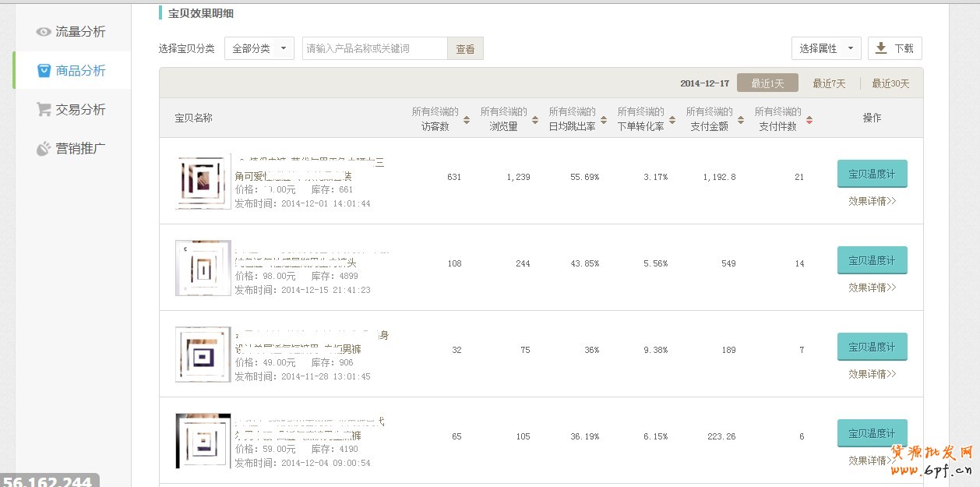This screenshot has width=980, height=487.
Task: Click 宝贝温度计 button for first product
Action: pyautogui.click(x=872, y=174)
